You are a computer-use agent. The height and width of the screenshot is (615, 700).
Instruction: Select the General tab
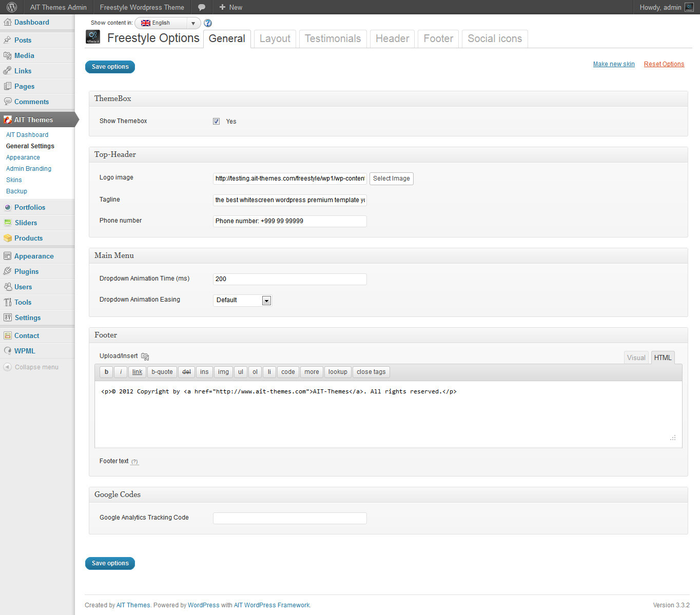click(227, 39)
